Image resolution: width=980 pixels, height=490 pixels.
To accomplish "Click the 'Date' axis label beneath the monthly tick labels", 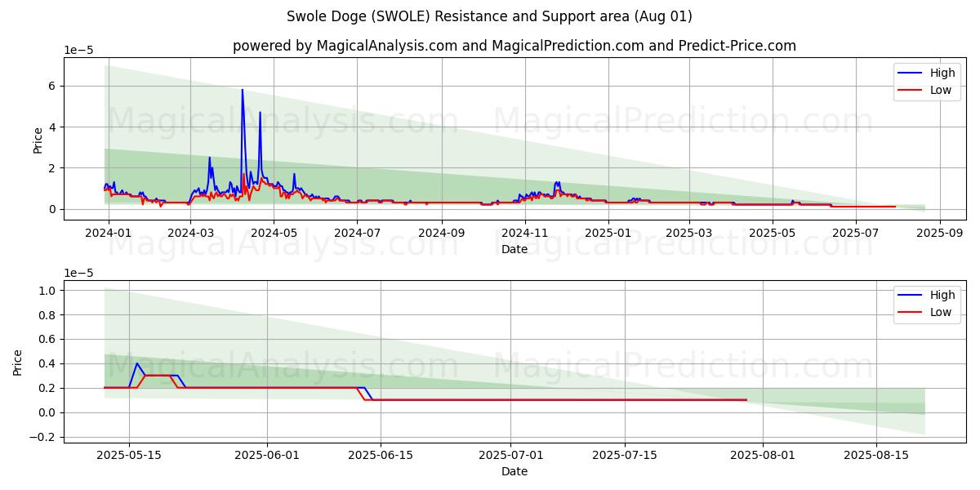I will click(x=514, y=249).
